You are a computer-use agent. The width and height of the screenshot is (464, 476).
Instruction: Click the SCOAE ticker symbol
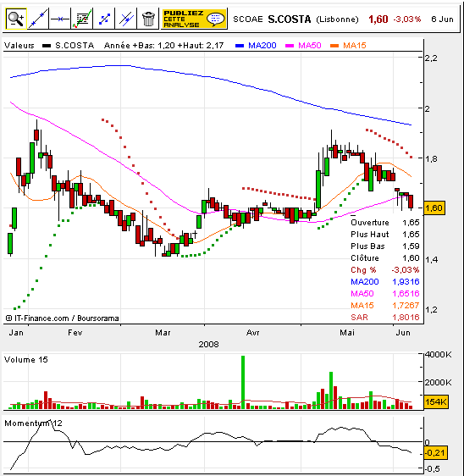pyautogui.click(x=248, y=19)
